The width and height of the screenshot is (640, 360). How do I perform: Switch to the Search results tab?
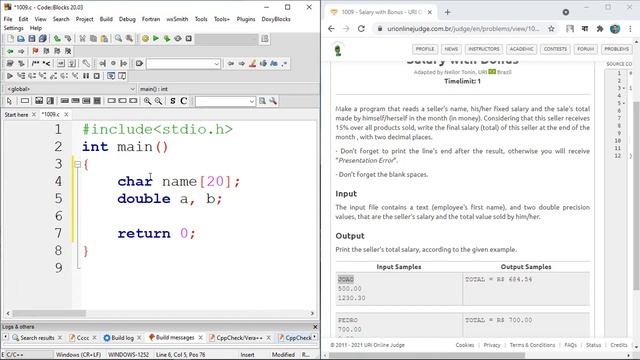coord(37,338)
